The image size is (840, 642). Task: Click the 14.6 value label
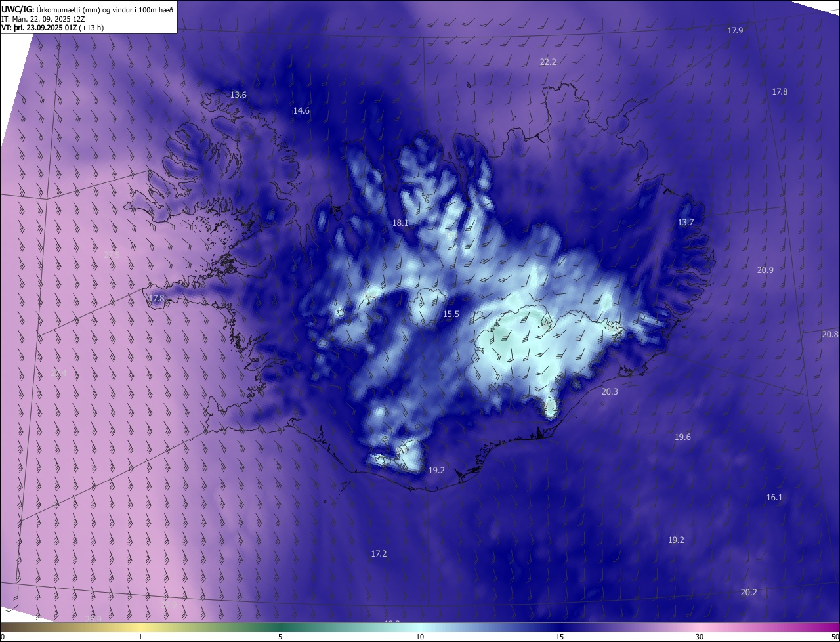click(301, 111)
